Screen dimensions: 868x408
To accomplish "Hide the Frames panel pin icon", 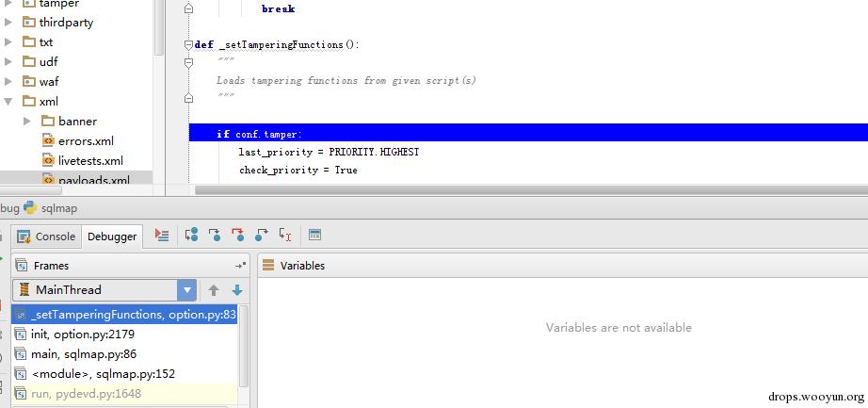I will click(240, 266).
